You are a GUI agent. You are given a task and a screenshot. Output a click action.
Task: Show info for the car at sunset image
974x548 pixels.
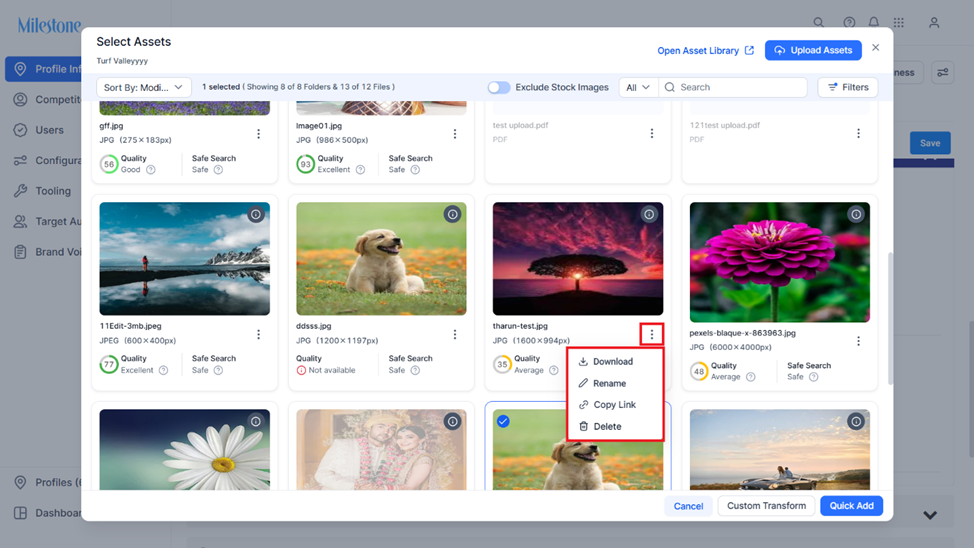pyautogui.click(x=856, y=421)
